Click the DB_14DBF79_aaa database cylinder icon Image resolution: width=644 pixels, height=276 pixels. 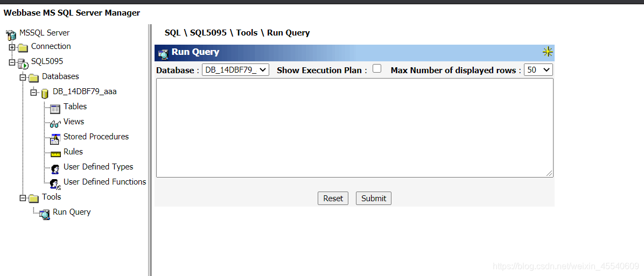coord(45,93)
